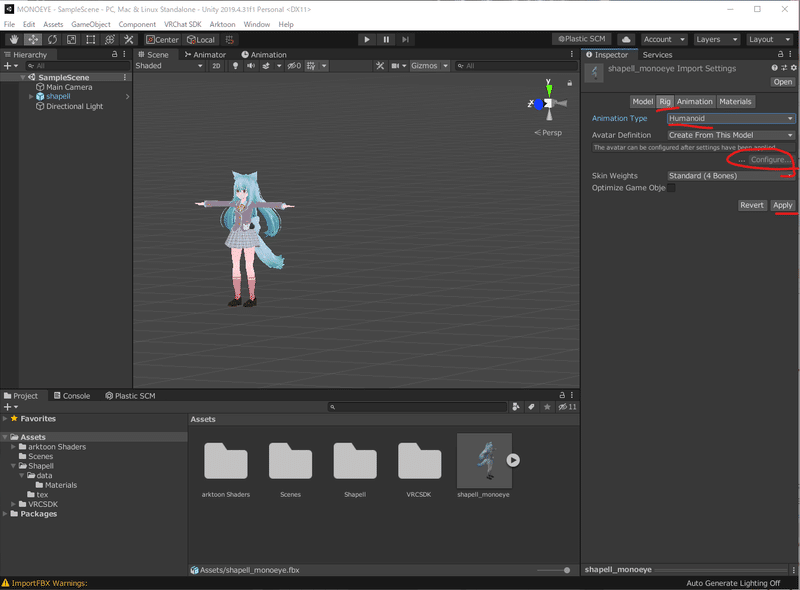Select the Rect transform tool
Viewport: 800px width, 590px height.
point(90,39)
